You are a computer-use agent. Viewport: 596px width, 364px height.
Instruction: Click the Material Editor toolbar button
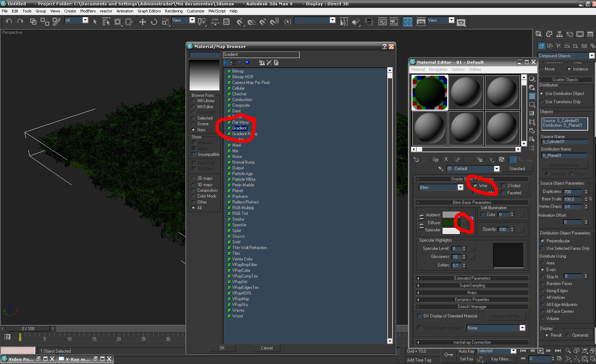pos(408,22)
